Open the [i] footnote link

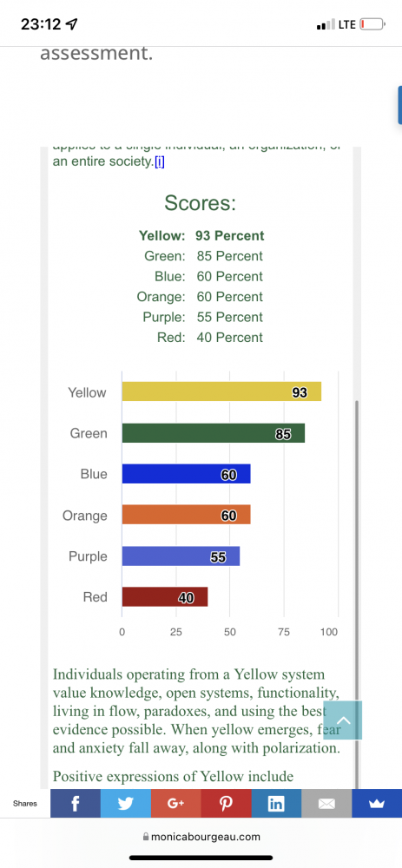160,161
